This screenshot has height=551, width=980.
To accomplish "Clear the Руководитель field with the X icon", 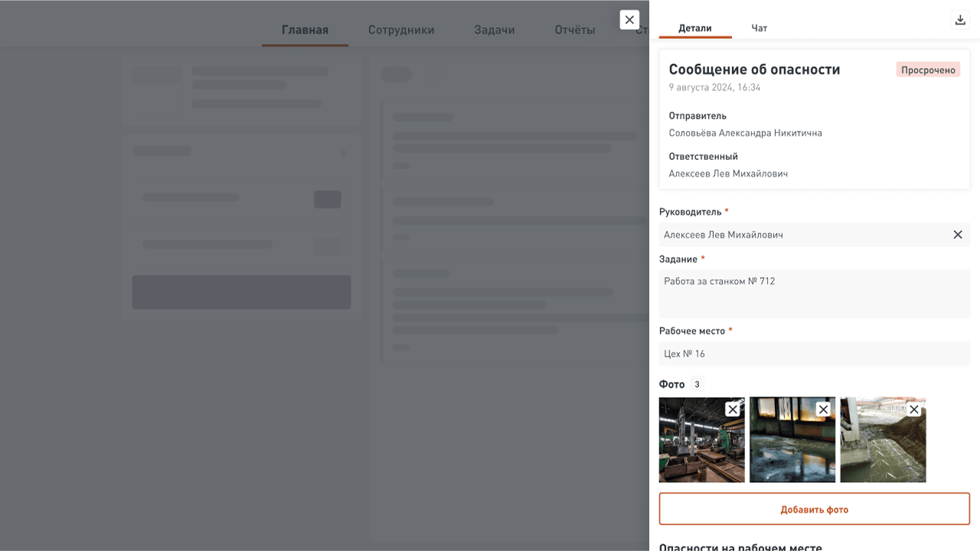I will [958, 234].
